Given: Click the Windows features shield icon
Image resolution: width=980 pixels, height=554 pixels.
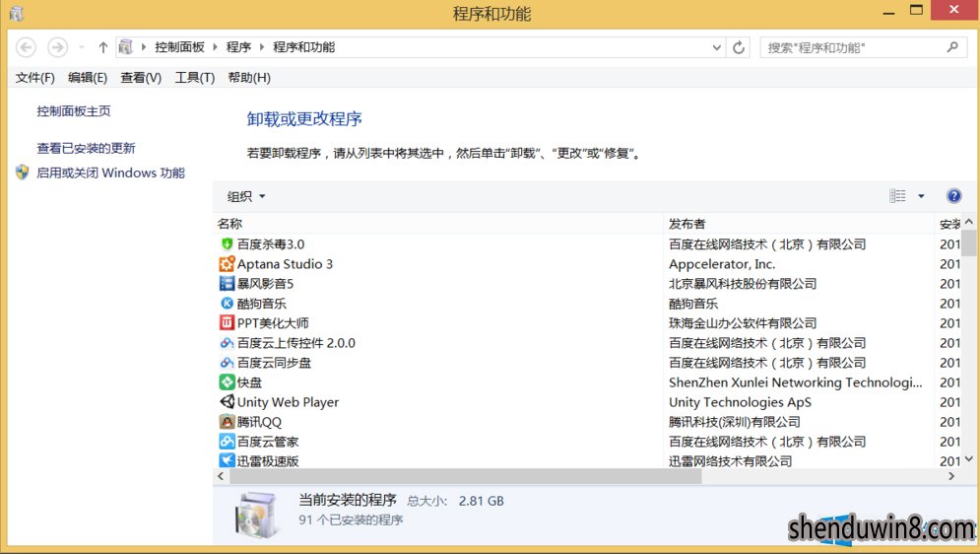Looking at the screenshot, I should (x=23, y=173).
